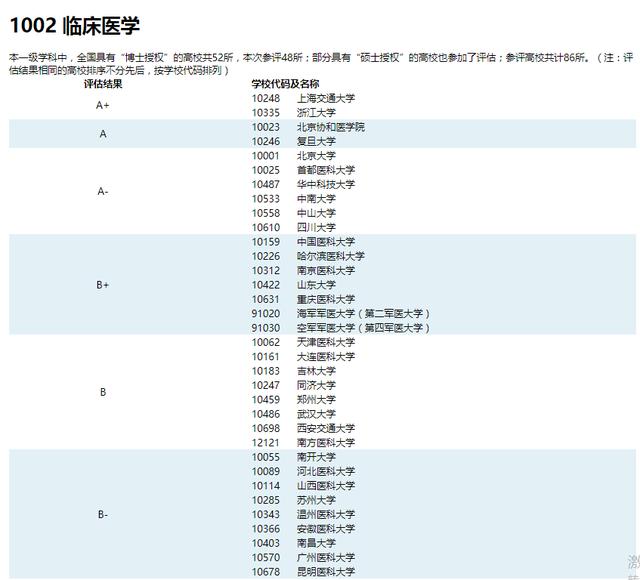This screenshot has width=640, height=580.
Task: Click the row "10226 哈尔滨医科大学"
Action: [308, 256]
